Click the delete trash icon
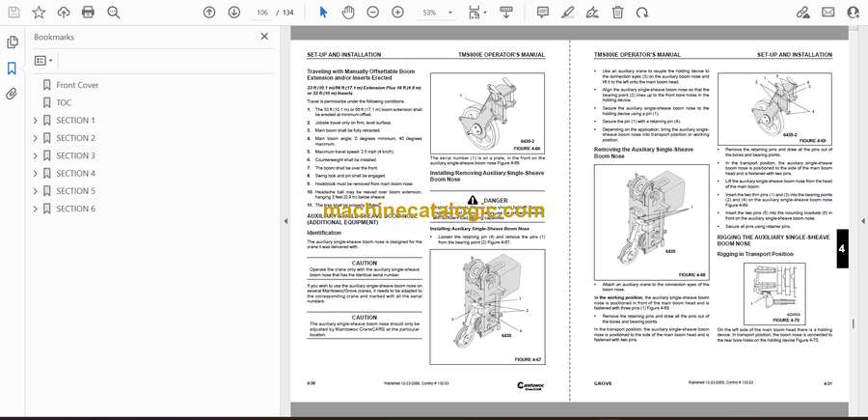 click(x=617, y=13)
